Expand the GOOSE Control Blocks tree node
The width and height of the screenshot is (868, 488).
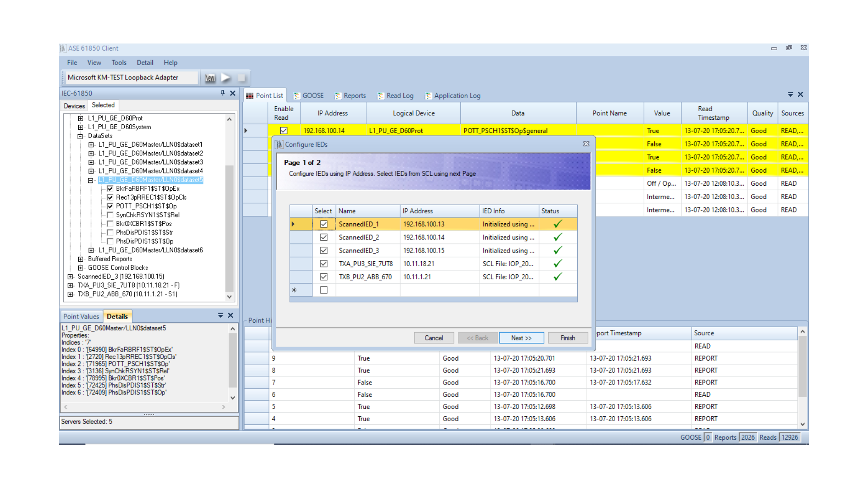(80, 268)
